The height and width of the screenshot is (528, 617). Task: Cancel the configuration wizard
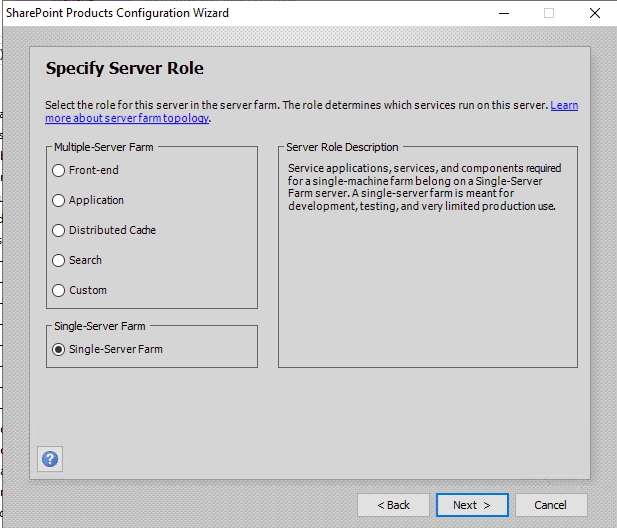point(551,505)
